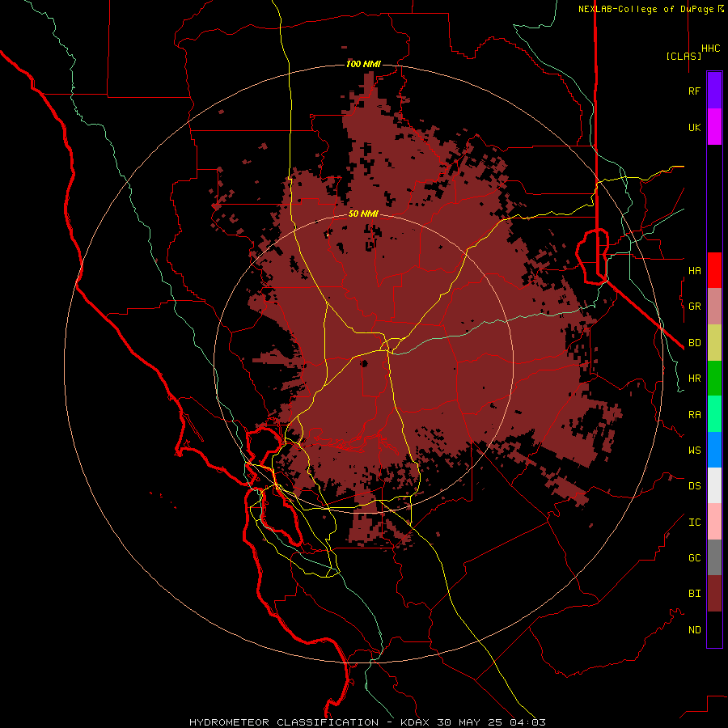Click the HA legend label
The image size is (728, 728).
click(x=694, y=270)
